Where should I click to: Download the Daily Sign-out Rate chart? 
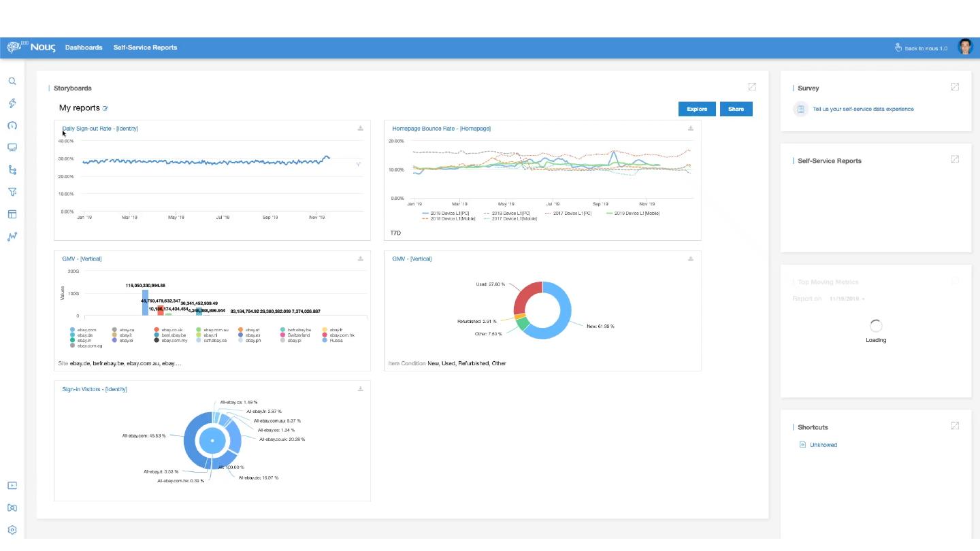point(361,128)
